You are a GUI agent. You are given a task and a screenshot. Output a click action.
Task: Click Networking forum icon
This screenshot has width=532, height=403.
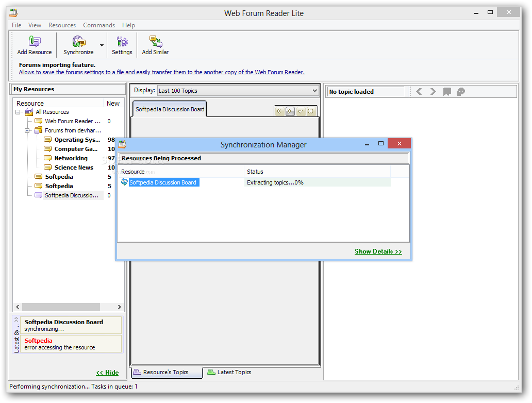[x=48, y=158]
